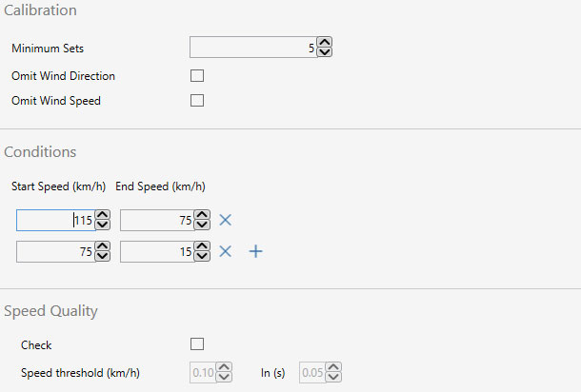Increment first row End Speed
Viewport: 581px width, 392px height.
[201, 215]
